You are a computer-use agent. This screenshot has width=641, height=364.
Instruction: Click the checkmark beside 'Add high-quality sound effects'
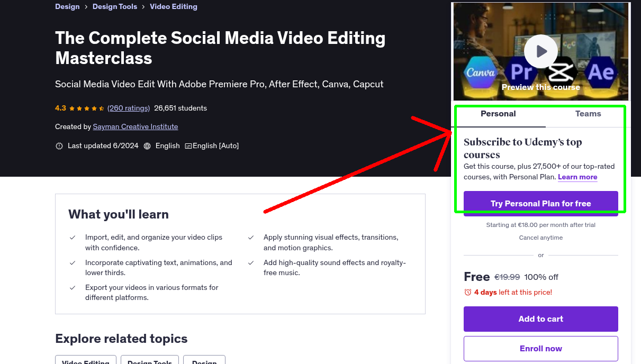(x=251, y=263)
